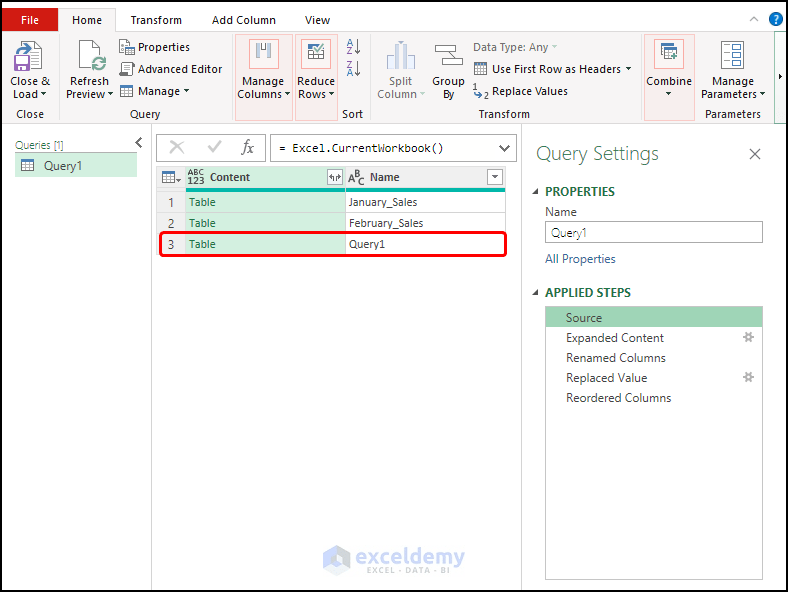788x592 pixels.
Task: Expand Use First Row as Headers arrow
Action: (x=628, y=69)
